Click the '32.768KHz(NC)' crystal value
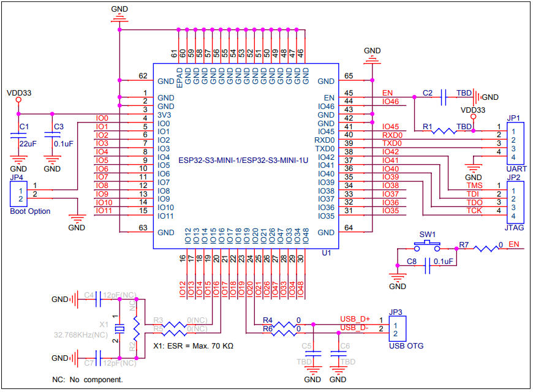 (81, 335)
